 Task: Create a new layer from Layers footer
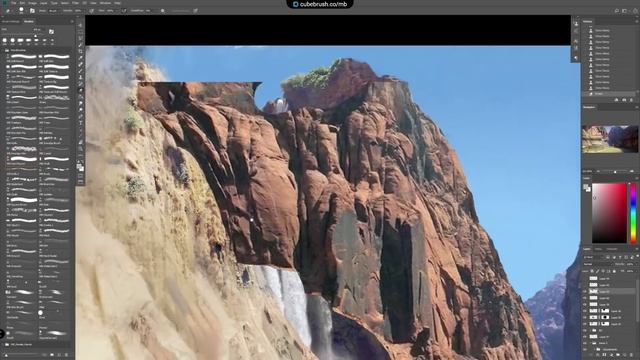[624, 355]
